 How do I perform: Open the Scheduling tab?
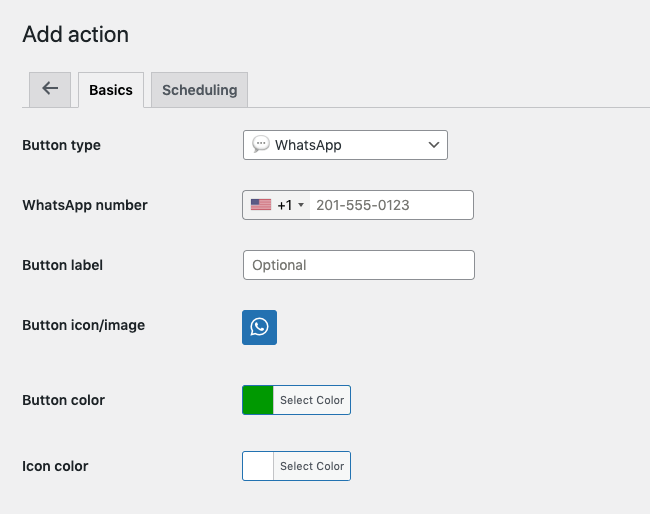(199, 90)
